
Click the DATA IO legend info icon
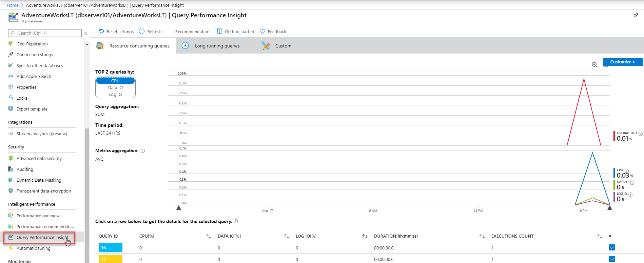[632, 183]
